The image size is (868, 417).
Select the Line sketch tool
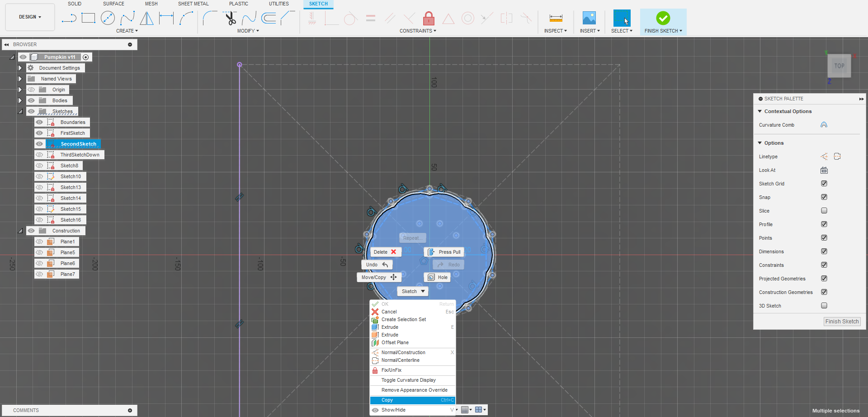click(69, 19)
